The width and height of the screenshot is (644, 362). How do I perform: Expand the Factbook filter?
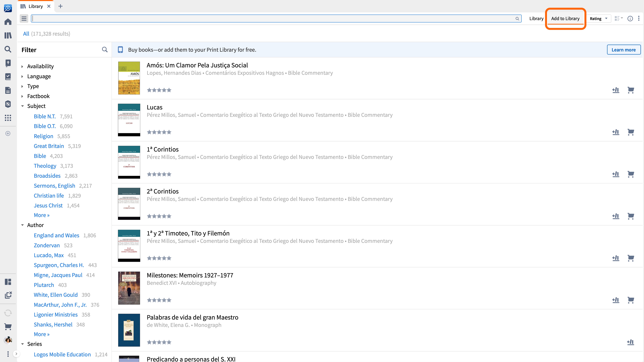(x=22, y=96)
